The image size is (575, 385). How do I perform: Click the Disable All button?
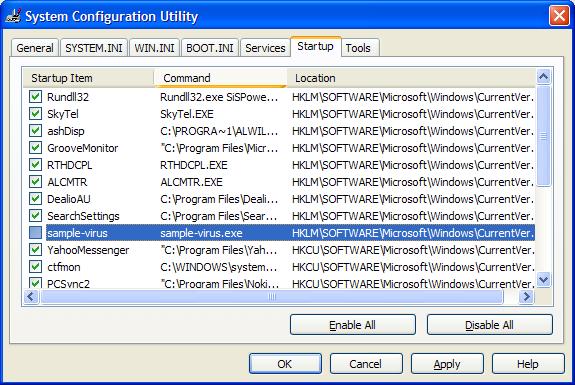click(490, 325)
